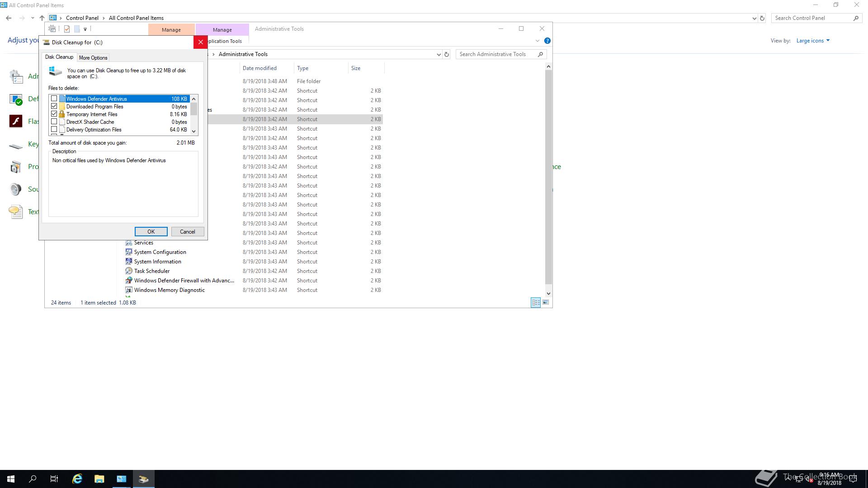Image resolution: width=868 pixels, height=488 pixels.
Task: Click Files to delete list scrollbar thumb
Action: coord(194,109)
